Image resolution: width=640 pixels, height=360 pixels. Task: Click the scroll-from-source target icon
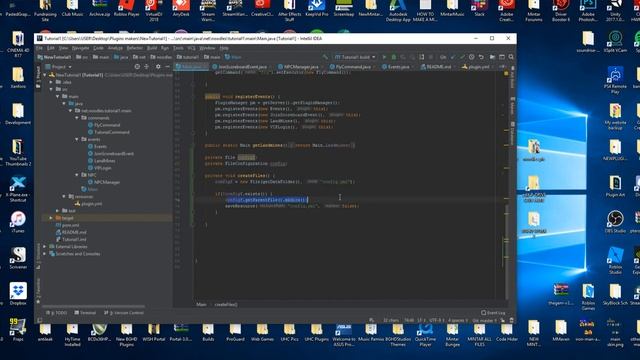pos(137,67)
